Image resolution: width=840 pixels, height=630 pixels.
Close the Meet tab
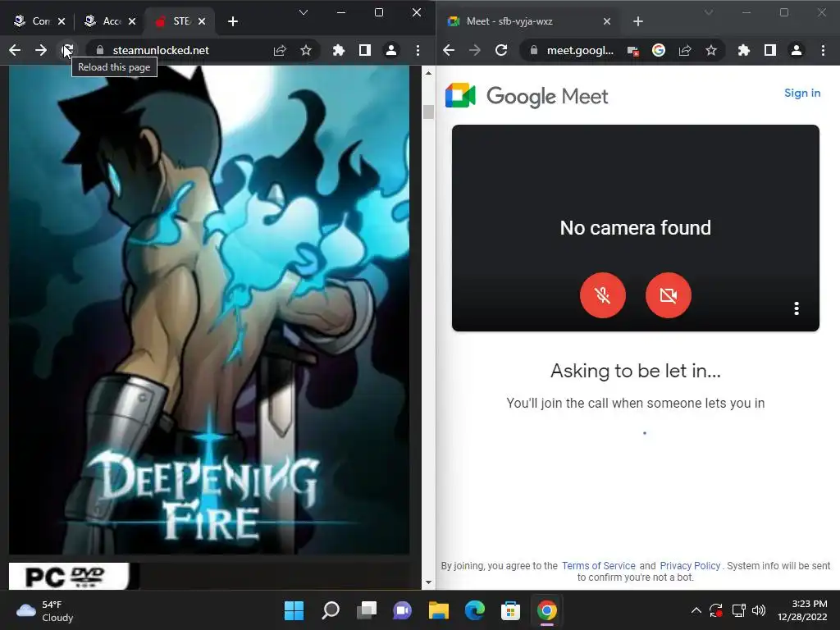pos(607,21)
